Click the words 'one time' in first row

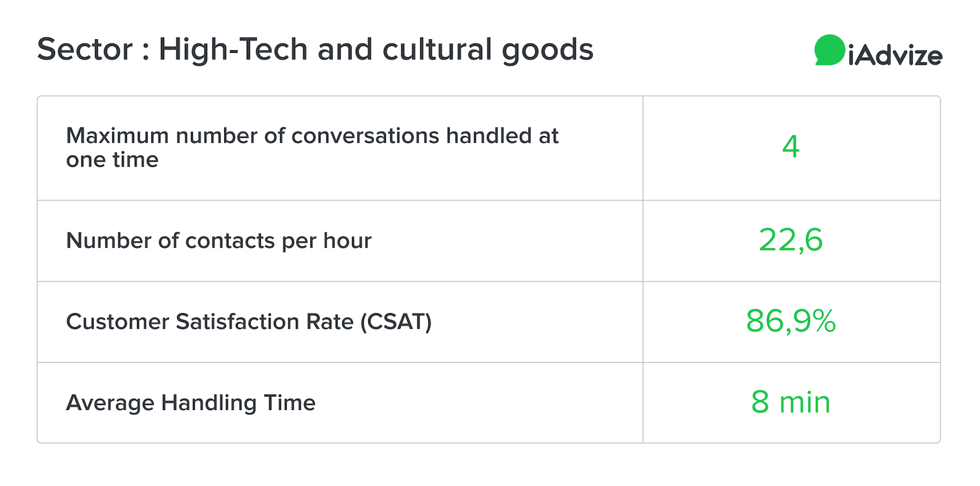point(112,160)
